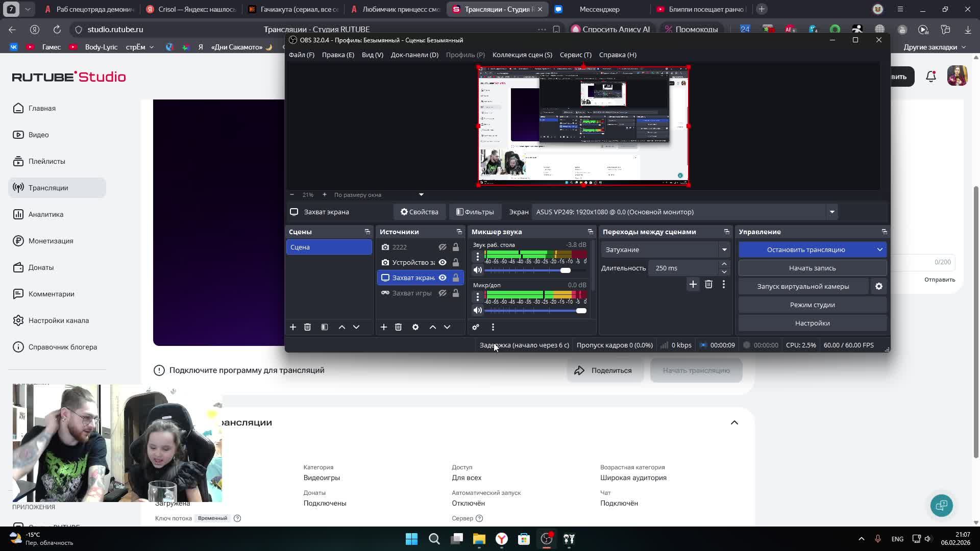
Task: Open notifications bell in RUTUBE Studio
Action: (x=931, y=77)
